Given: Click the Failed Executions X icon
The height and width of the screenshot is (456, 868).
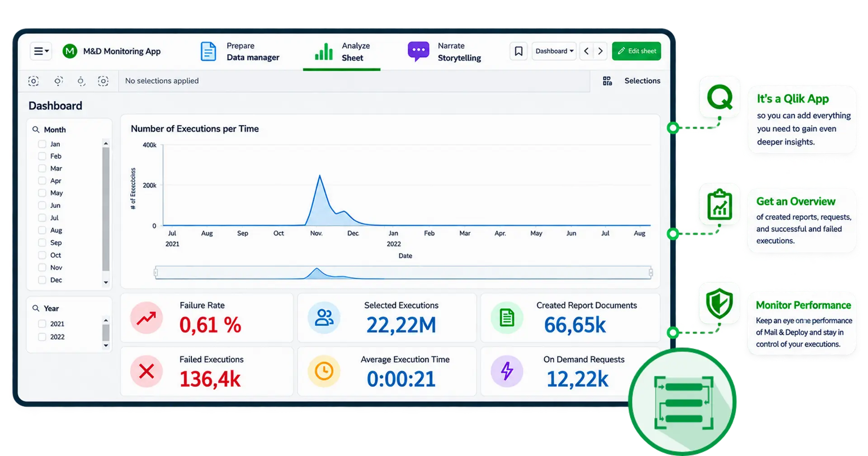Looking at the screenshot, I should point(146,371).
